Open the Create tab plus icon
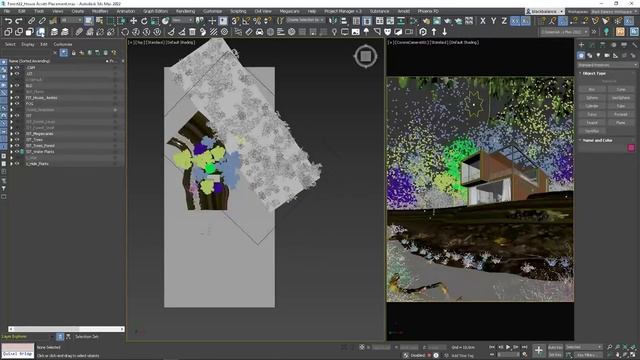This screenshot has height=360, width=640. [581, 44]
